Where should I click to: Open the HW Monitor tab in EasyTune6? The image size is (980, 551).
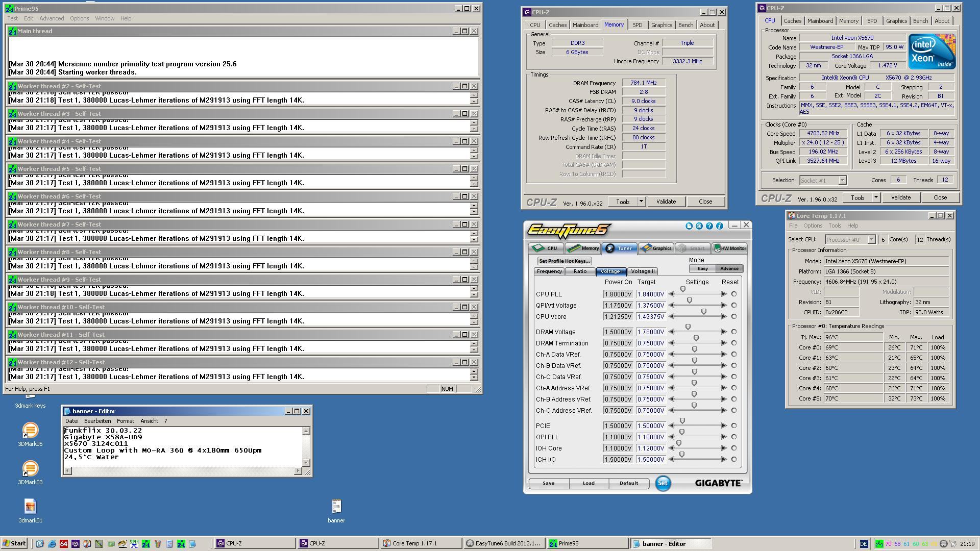tap(730, 248)
